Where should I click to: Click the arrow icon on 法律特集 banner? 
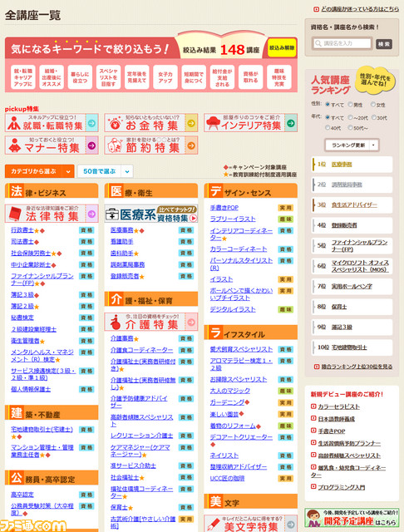point(91,214)
